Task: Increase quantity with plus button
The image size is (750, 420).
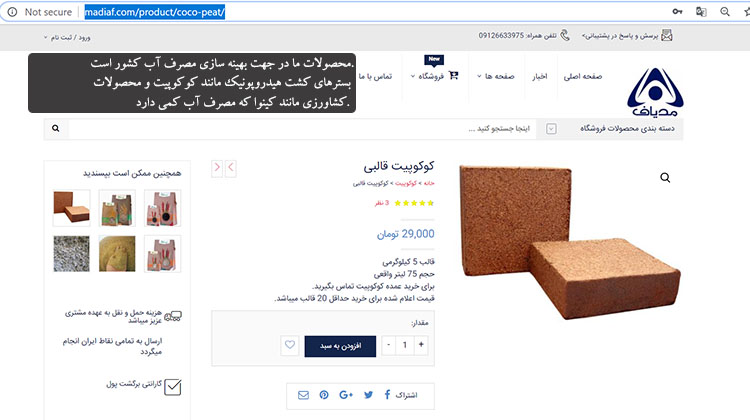Action: [421, 345]
